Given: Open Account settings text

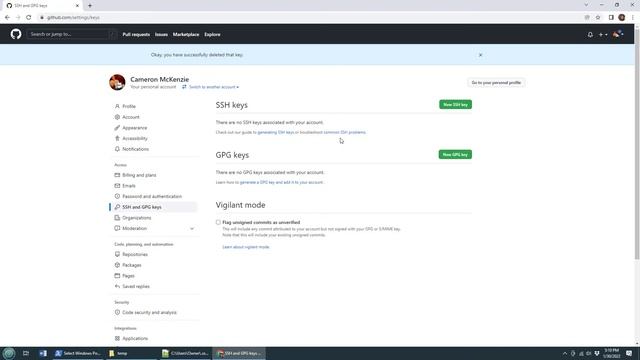Looking at the screenshot, I should [131, 117].
